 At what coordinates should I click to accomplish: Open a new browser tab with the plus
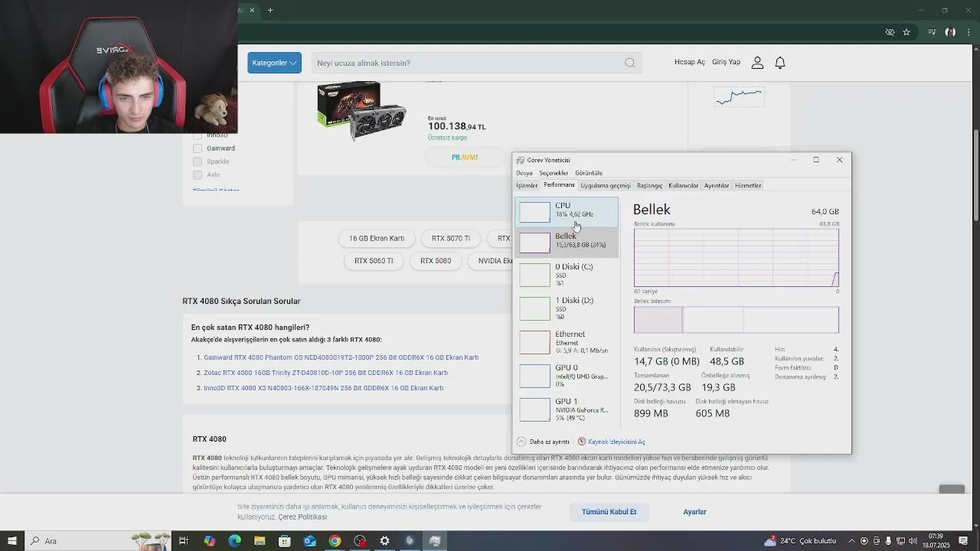270,10
